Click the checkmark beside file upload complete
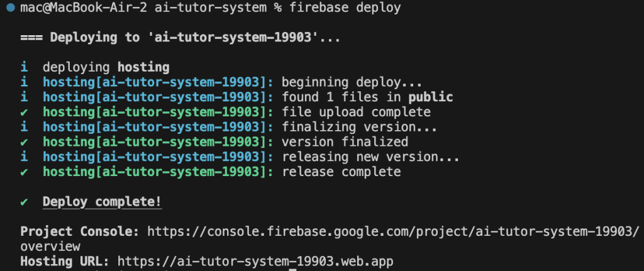The image size is (644, 271). [25, 112]
